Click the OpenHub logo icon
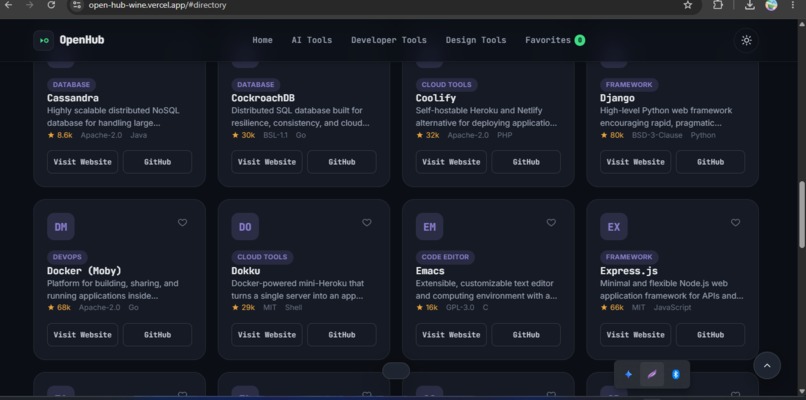 click(x=44, y=40)
